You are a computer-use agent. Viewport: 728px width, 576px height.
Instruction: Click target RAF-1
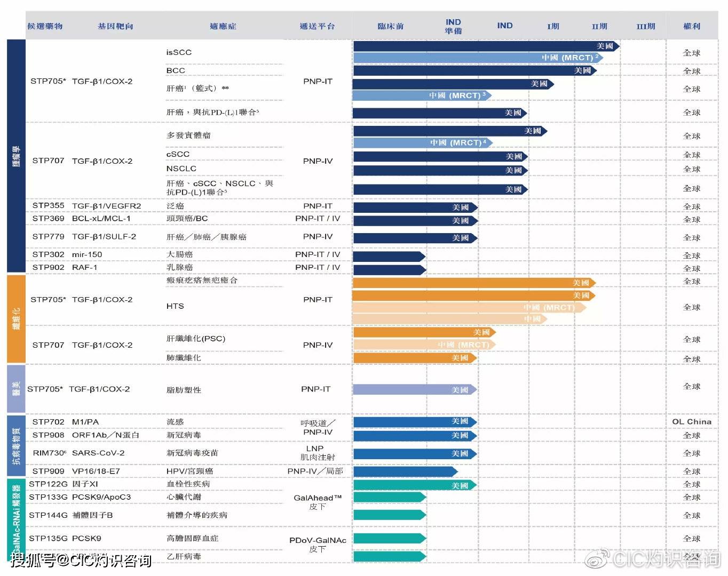point(85,268)
